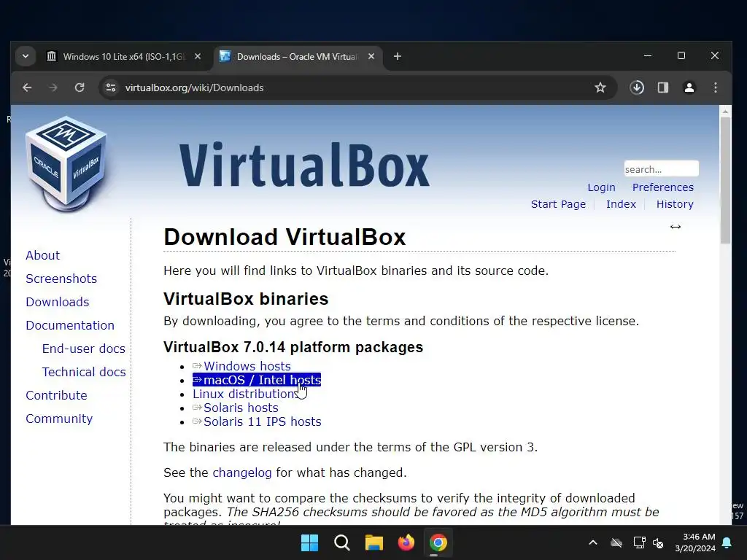The height and width of the screenshot is (560, 747).
Task: Open the Preferences link
Action: click(x=662, y=187)
